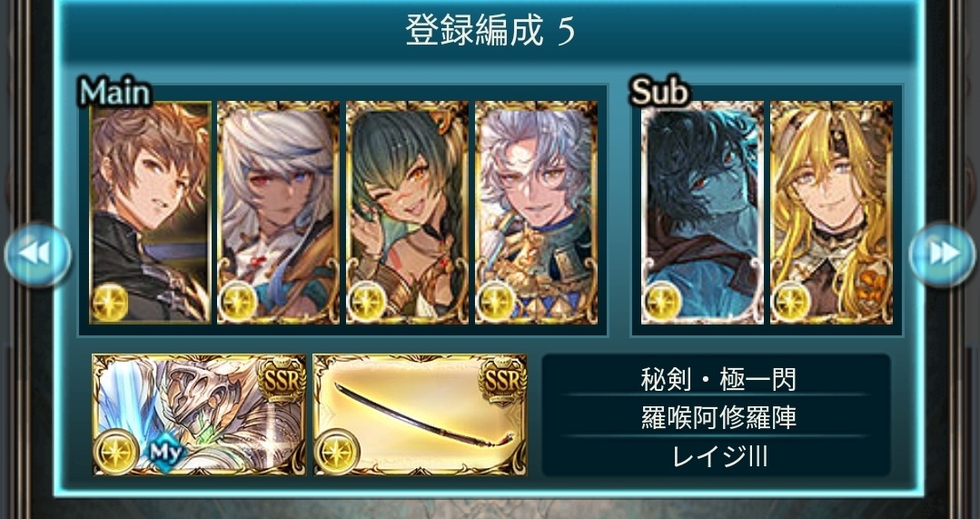Go to the next registered party with the right arrow
This screenshot has width=980, height=519.
tap(942, 254)
